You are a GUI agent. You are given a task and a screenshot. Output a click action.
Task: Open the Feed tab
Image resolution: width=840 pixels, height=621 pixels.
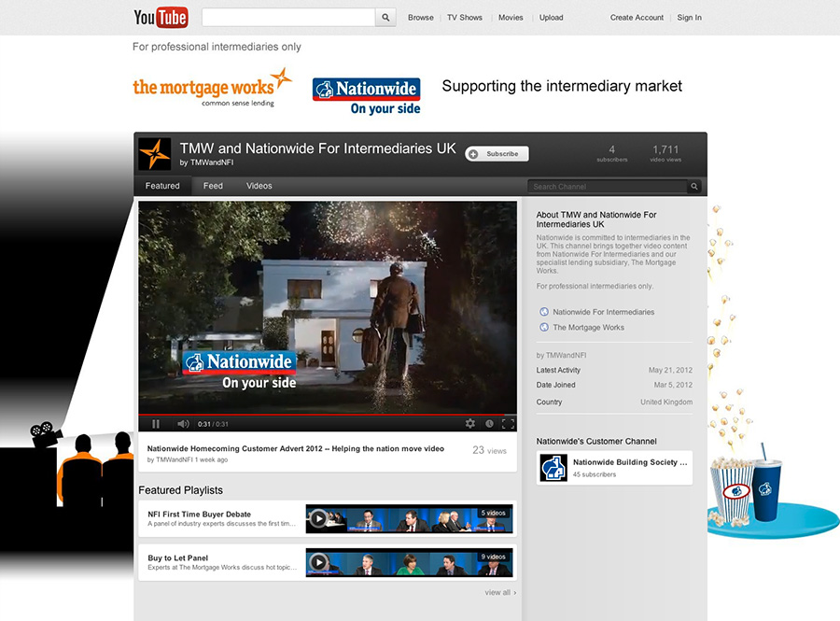pos(213,186)
